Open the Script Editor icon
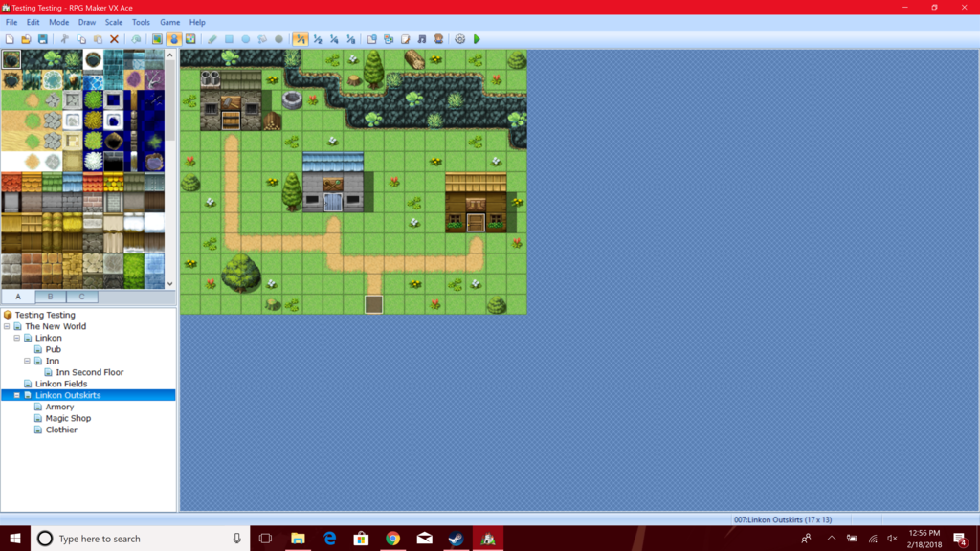The width and height of the screenshot is (980, 551). point(406,39)
